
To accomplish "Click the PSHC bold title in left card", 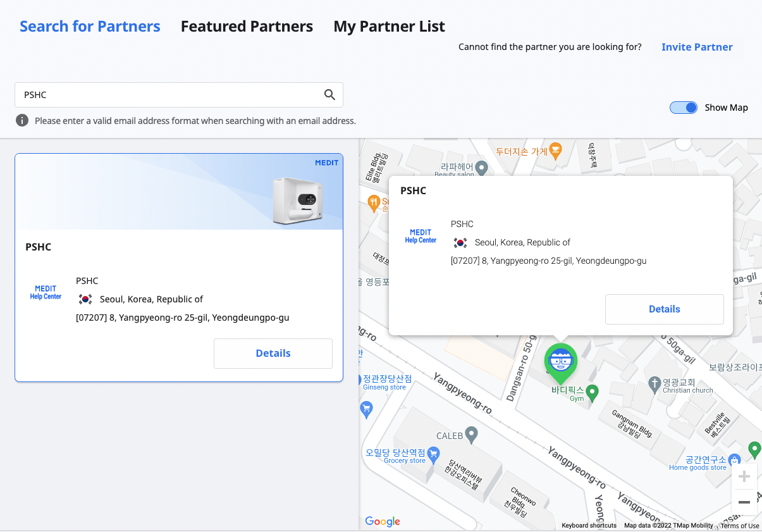I will click(39, 247).
